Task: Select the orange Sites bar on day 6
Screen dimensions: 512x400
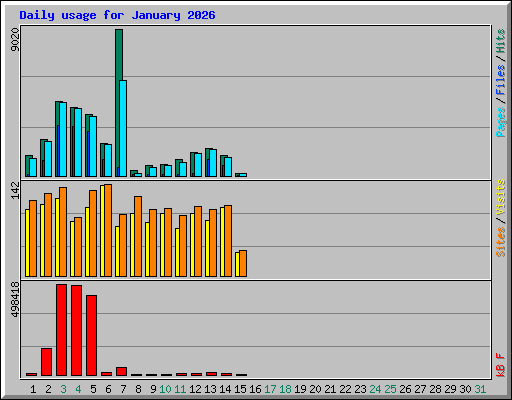Action: point(108,230)
